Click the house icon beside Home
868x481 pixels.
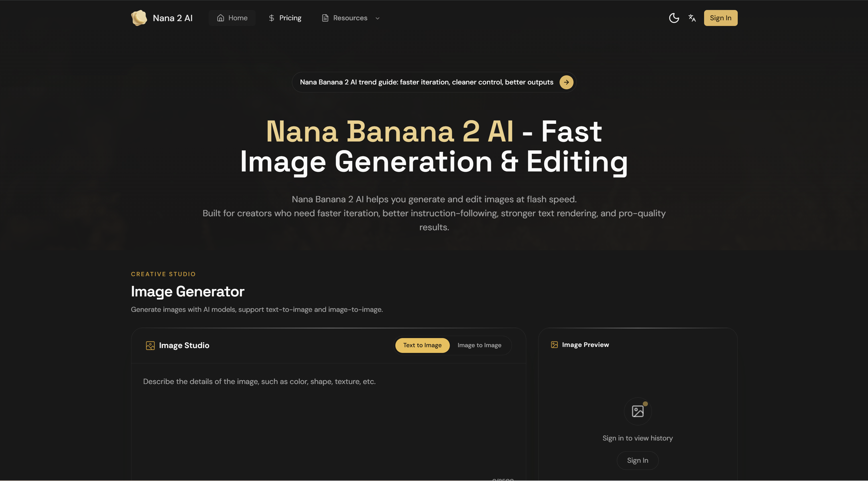(220, 18)
